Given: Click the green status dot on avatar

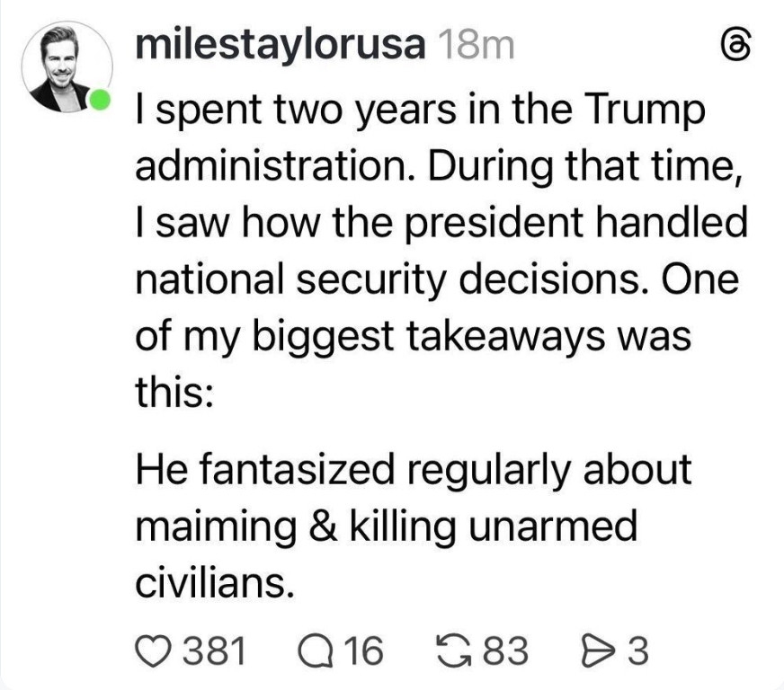Looking at the screenshot, I should [x=102, y=97].
